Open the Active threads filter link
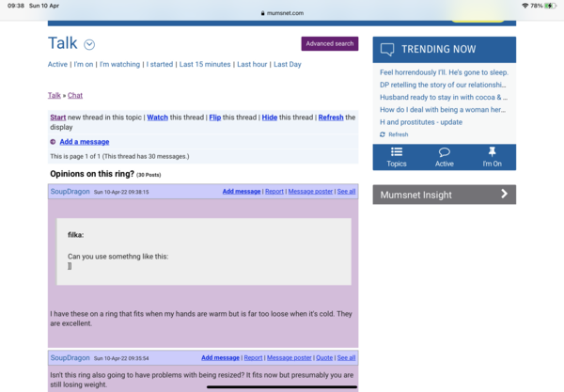564x392 pixels. [57, 64]
